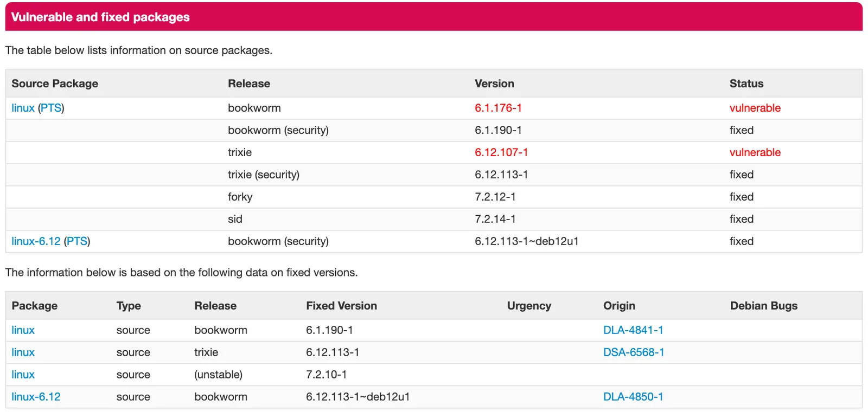Click the Debian Bugs column header
Screen dimensions: 868x418
pos(763,306)
